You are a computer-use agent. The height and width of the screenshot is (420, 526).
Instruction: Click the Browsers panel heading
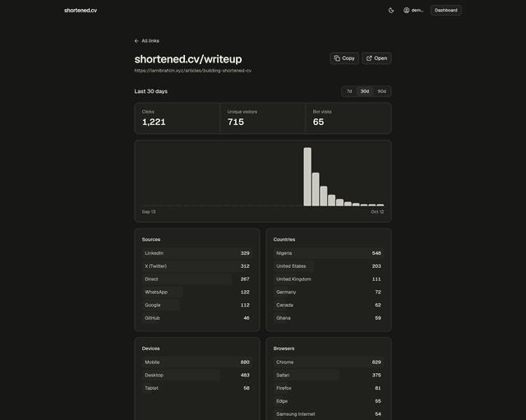pyautogui.click(x=284, y=348)
